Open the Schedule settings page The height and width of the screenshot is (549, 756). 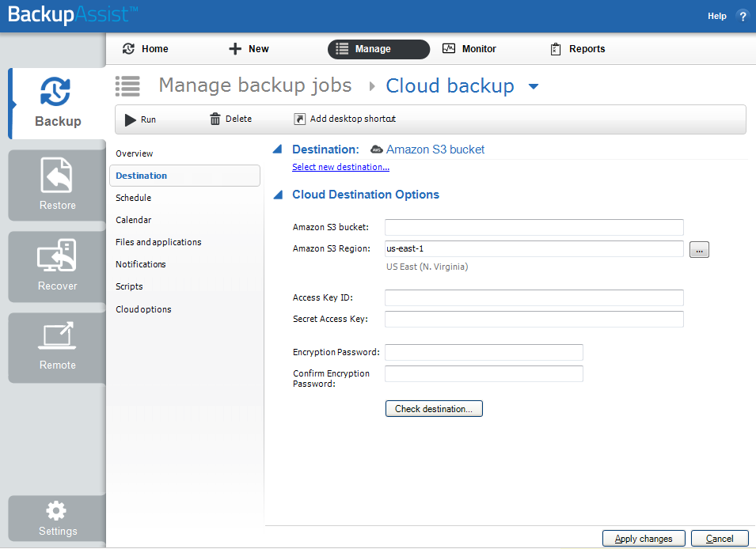(x=134, y=198)
